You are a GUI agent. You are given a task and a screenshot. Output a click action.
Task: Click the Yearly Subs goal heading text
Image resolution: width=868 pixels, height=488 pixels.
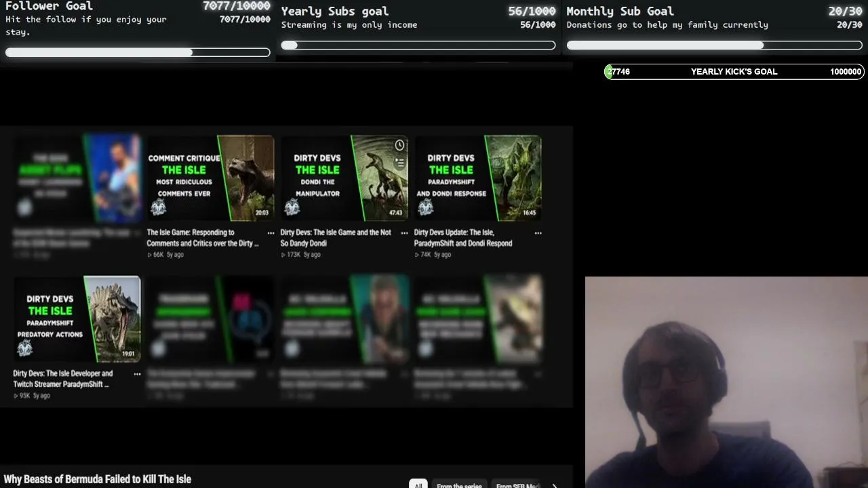335,12
